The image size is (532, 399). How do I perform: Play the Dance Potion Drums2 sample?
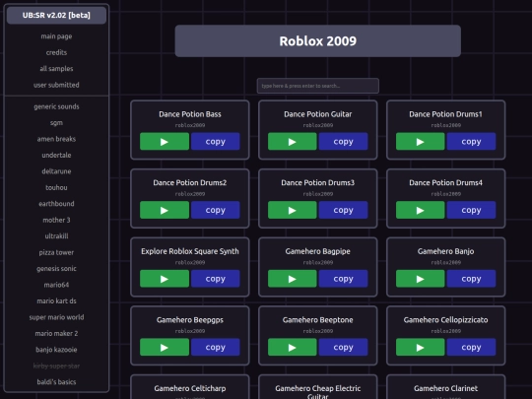165,210
